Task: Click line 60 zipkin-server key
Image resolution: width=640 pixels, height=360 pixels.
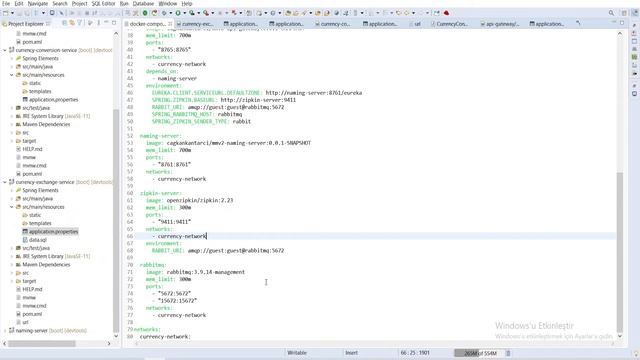Action: point(160,193)
